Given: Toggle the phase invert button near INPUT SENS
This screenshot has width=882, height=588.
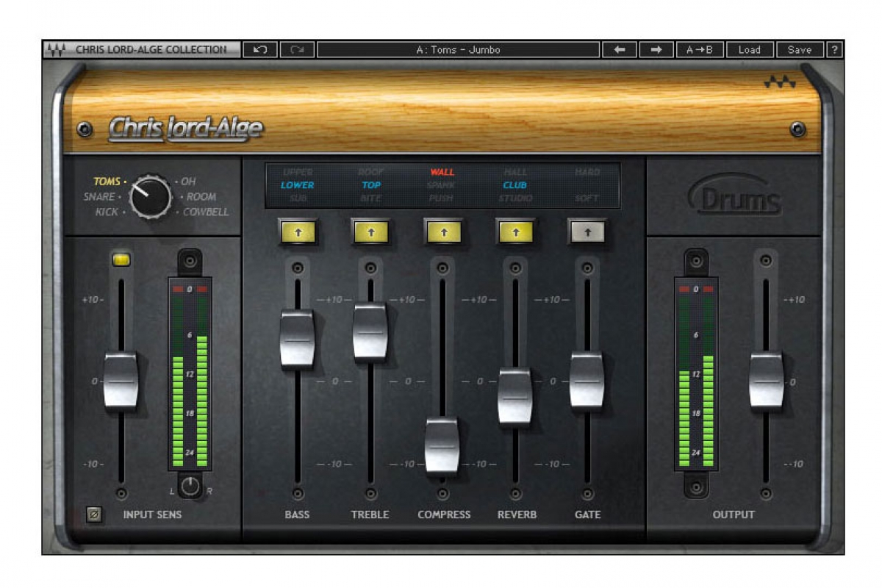Looking at the screenshot, I should 93,514.
